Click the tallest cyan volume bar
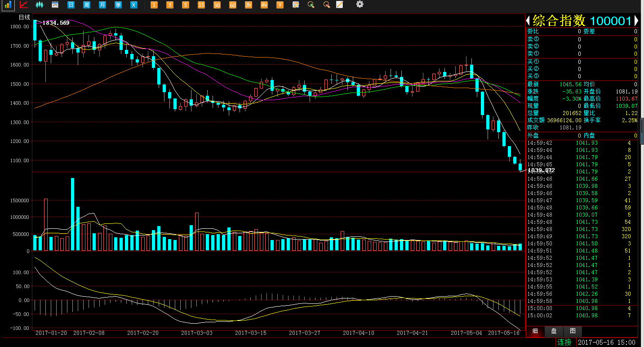Screen dimensions: 644x347 click(73, 214)
